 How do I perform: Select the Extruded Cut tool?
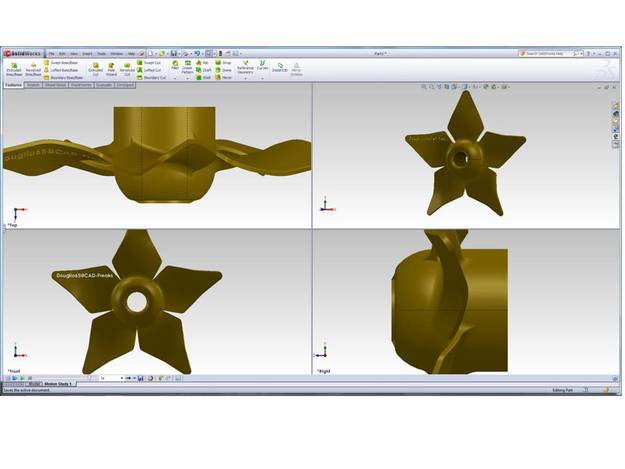95,69
